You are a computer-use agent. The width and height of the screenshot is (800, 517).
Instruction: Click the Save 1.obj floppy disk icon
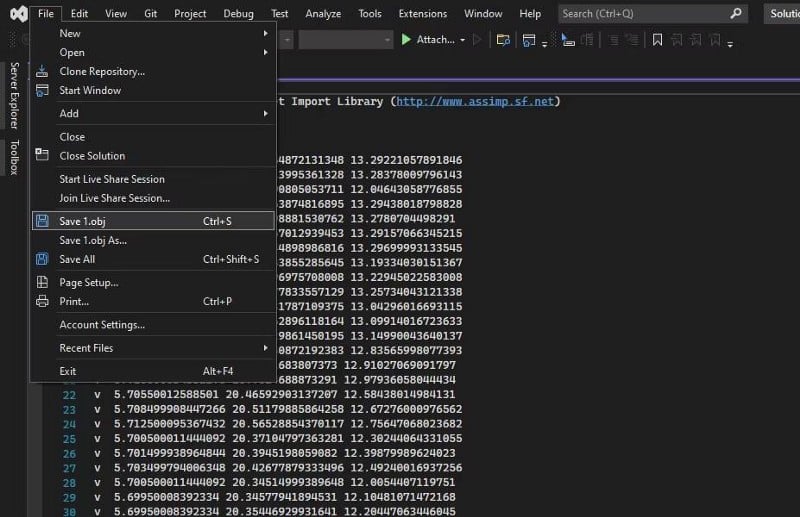click(x=42, y=221)
